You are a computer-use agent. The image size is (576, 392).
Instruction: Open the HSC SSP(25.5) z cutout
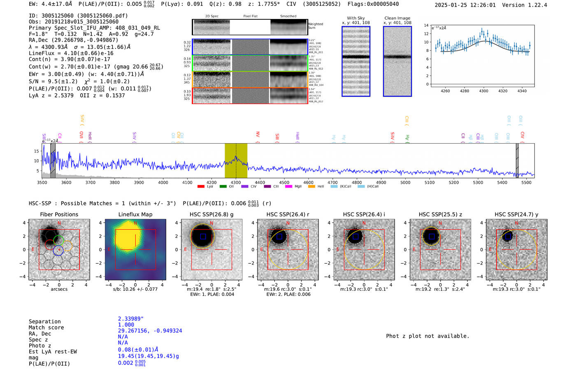(440, 249)
